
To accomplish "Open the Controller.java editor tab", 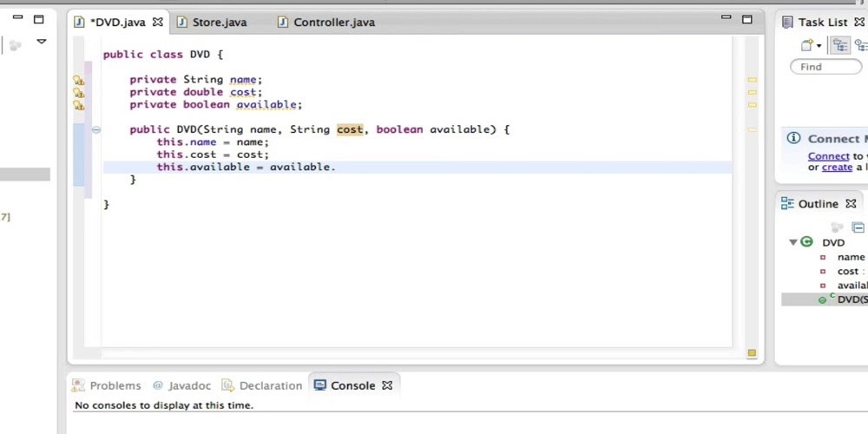I will pos(333,23).
